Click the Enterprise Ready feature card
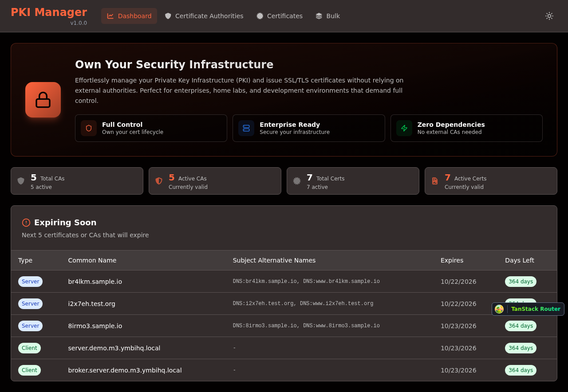Viewport: 568px width, 392px height. [309, 128]
